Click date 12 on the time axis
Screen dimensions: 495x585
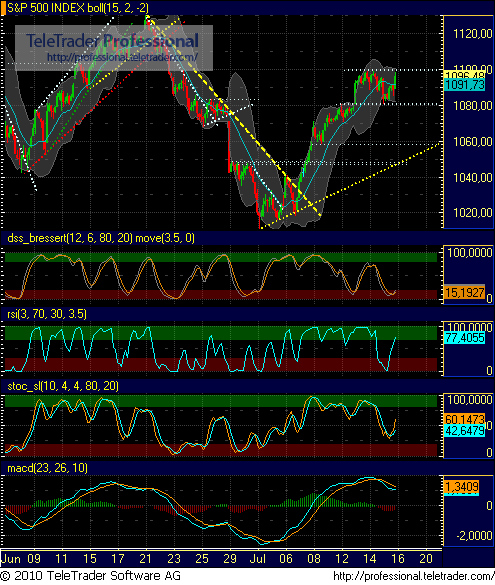pos(342,559)
